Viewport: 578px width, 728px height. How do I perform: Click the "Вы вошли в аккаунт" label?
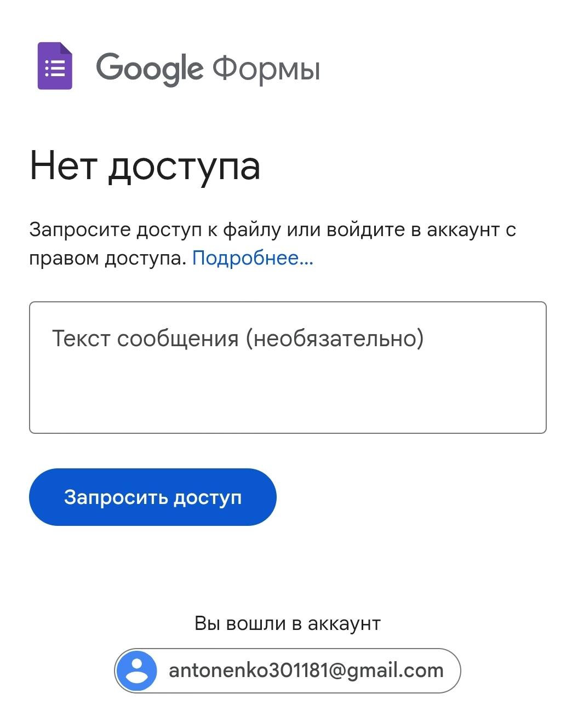288,623
